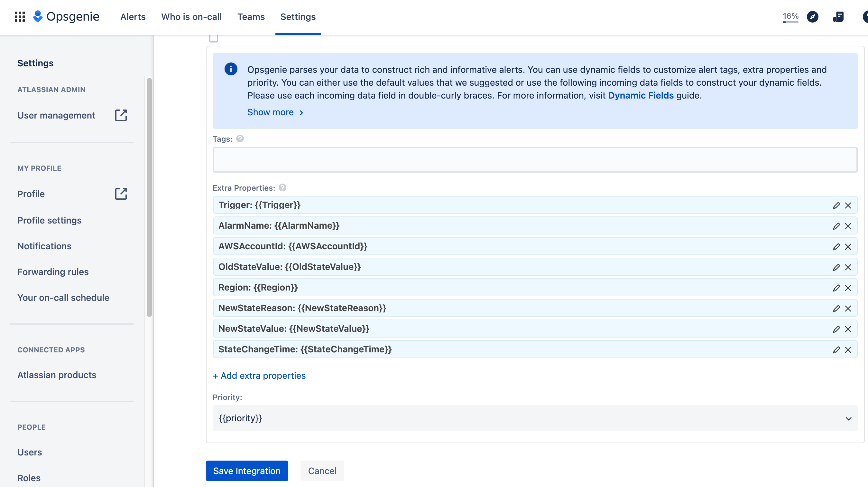The image size is (868, 487).
Task: Click the delete icon for OldStateValue property
Action: pyautogui.click(x=848, y=267)
